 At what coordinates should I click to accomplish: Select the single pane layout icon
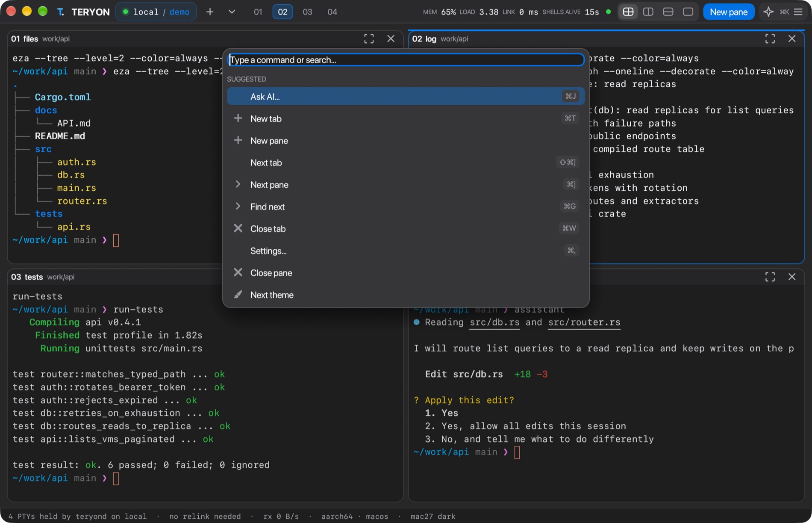[x=688, y=12]
